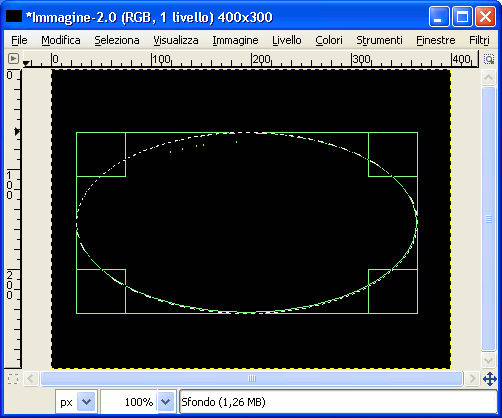This screenshot has width=502, height=418.
Task: Maximize the Immagine-2.0 window
Action: [462, 17]
